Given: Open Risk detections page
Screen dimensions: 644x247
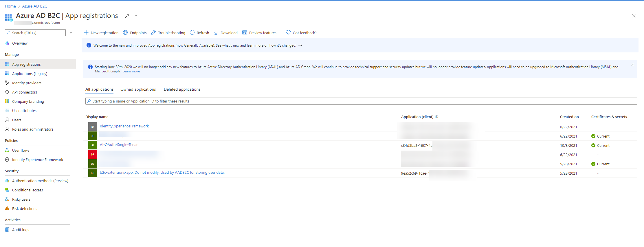Looking at the screenshot, I should tap(24, 208).
